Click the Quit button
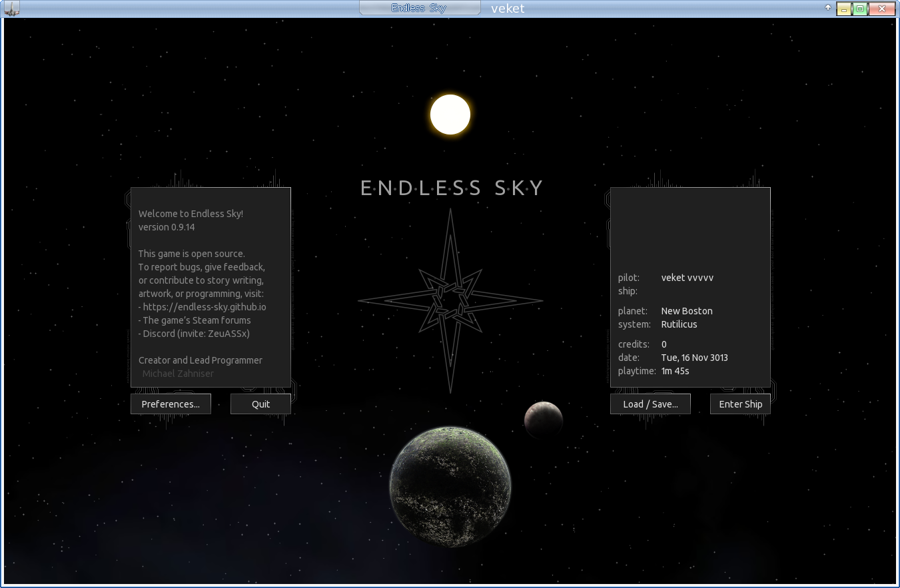 pyautogui.click(x=260, y=404)
